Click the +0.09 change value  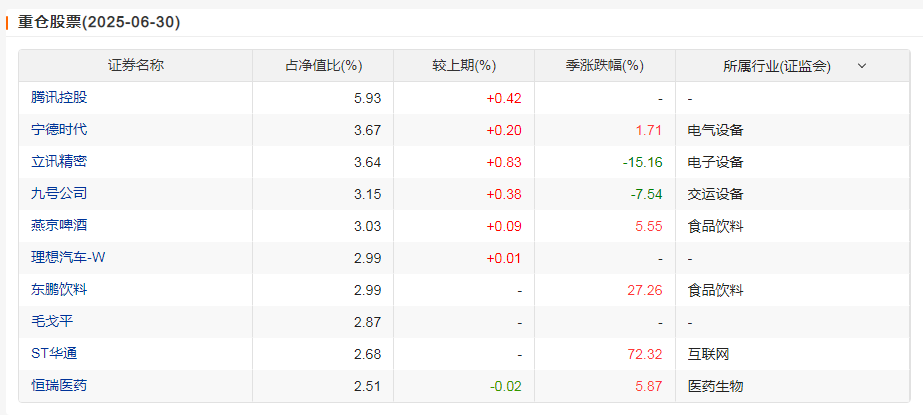(x=504, y=226)
